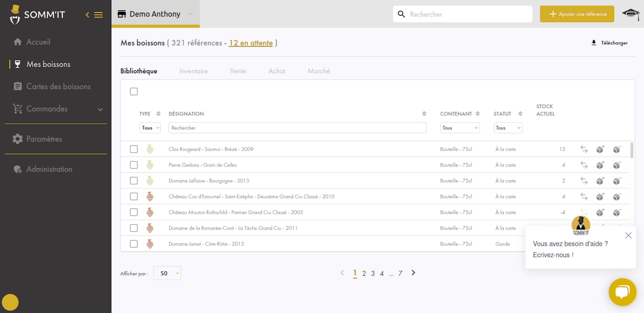Click red grape icon of Domaine Jamet

pos(150,244)
